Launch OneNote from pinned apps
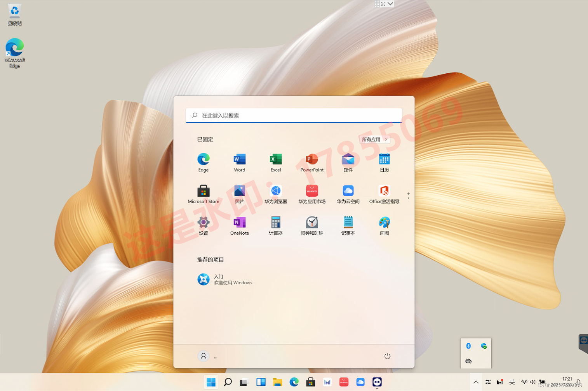Viewport: 588px width, 391px height. click(239, 226)
